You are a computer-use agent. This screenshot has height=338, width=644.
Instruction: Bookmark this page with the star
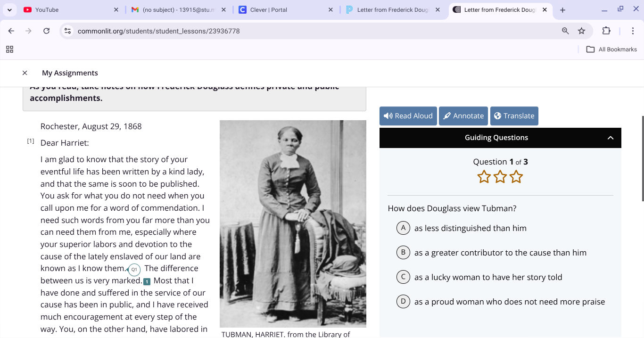coord(582,31)
